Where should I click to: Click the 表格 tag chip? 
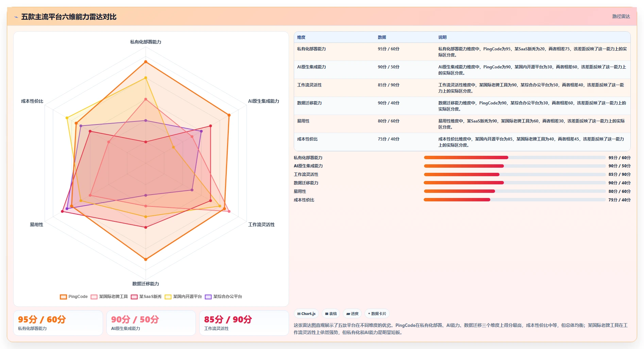click(331, 314)
